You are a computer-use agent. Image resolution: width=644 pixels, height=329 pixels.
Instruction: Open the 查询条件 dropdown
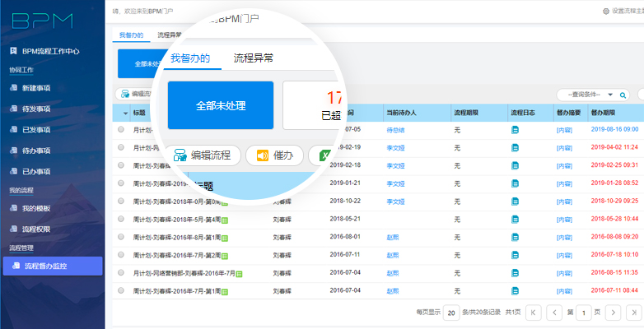click(x=584, y=95)
